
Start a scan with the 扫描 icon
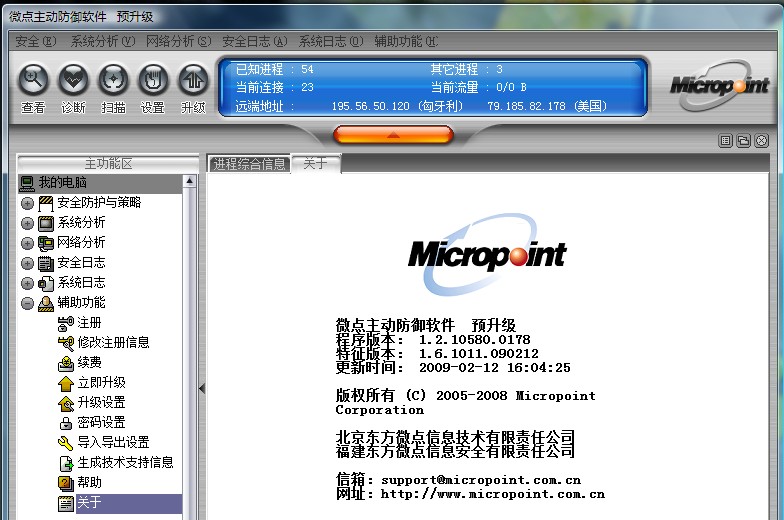click(x=114, y=80)
